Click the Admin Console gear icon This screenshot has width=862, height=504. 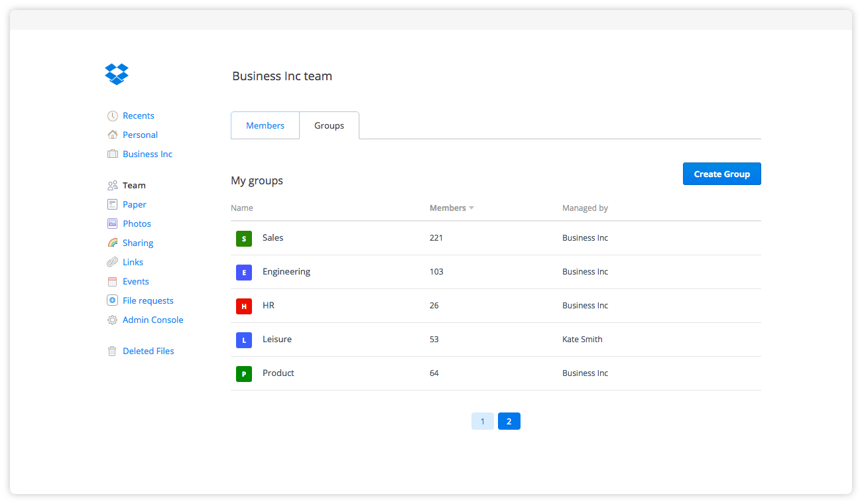113,320
